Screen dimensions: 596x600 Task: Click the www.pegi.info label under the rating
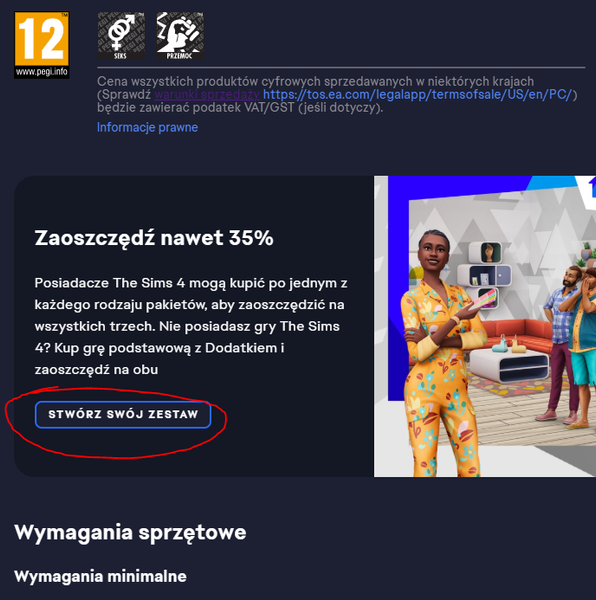(42, 72)
